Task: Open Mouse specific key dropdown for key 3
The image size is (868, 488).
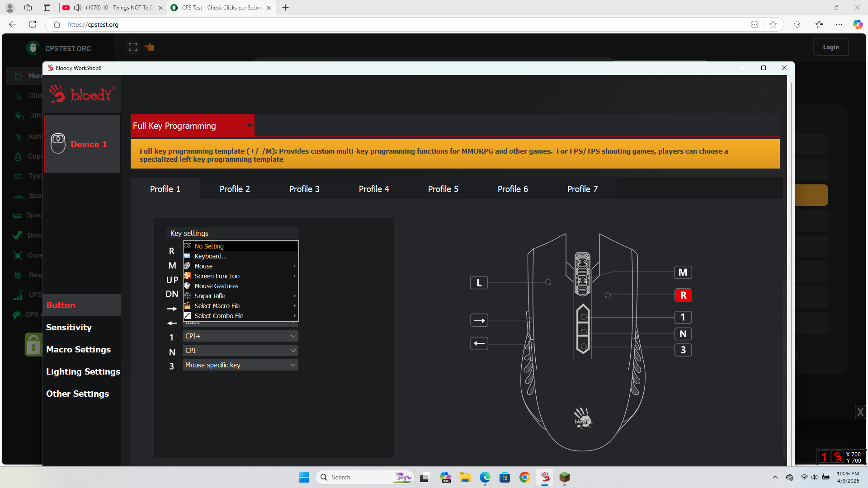Action: click(241, 365)
